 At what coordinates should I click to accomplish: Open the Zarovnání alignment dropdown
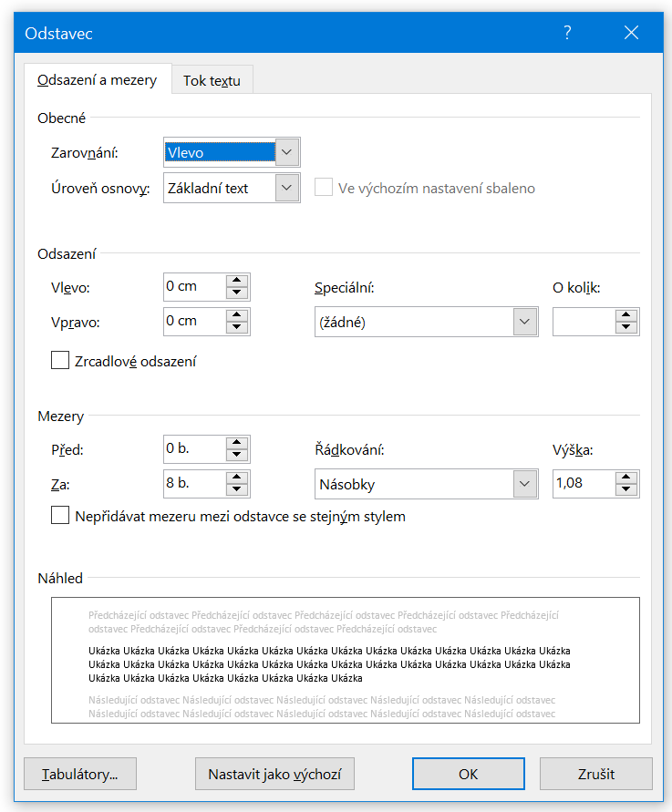[287, 152]
